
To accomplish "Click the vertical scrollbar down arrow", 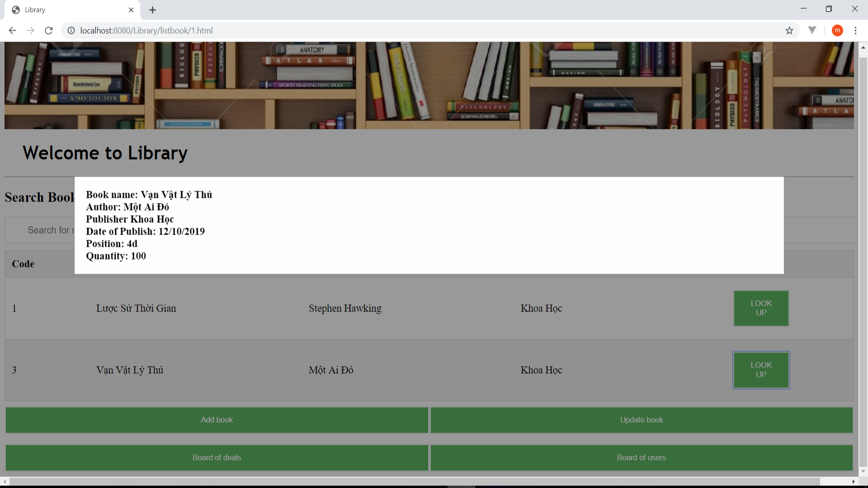I will (x=863, y=471).
